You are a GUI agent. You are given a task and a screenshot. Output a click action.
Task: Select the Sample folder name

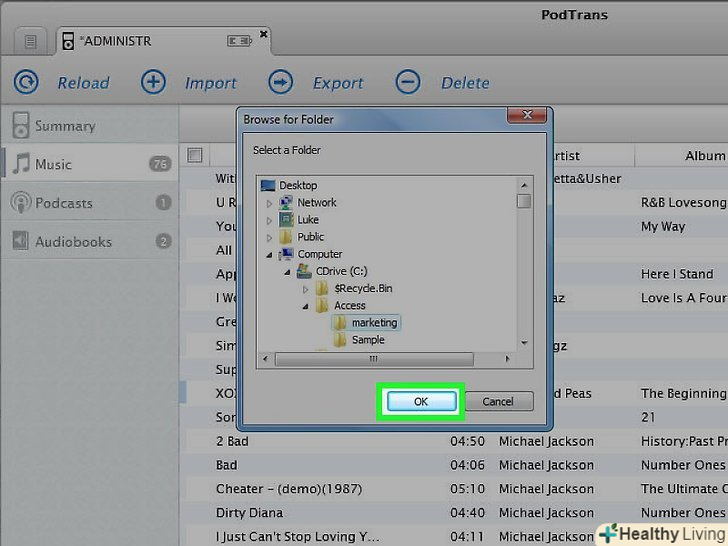click(368, 339)
